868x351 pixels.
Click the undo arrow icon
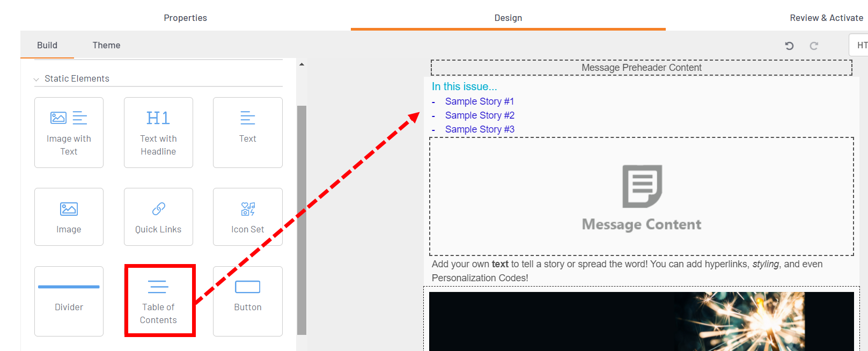tap(789, 46)
